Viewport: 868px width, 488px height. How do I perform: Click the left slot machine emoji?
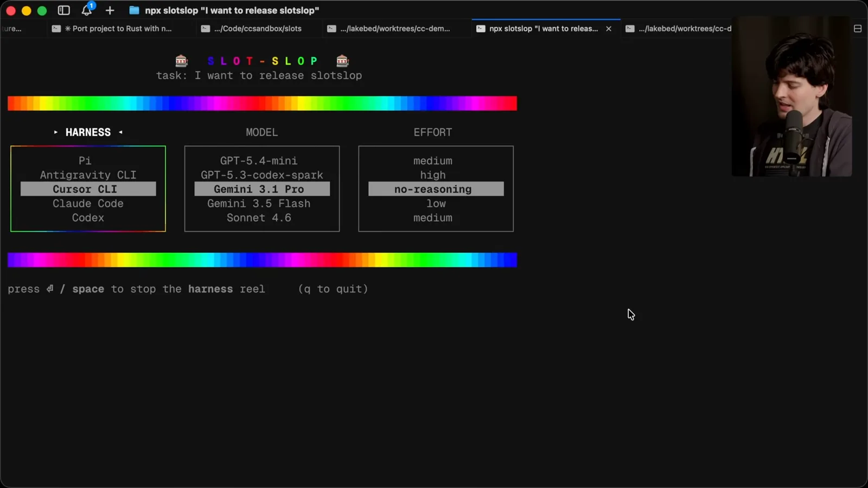pos(181,60)
